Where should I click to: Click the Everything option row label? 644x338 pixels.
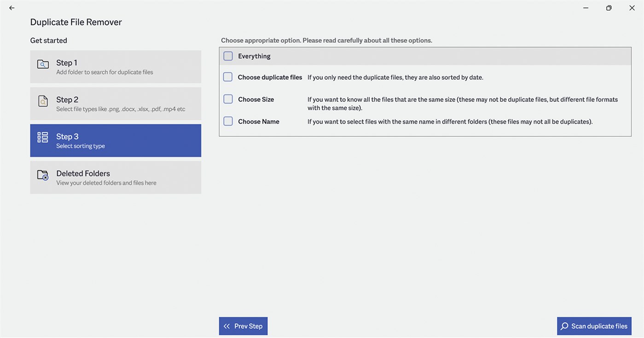[254, 56]
